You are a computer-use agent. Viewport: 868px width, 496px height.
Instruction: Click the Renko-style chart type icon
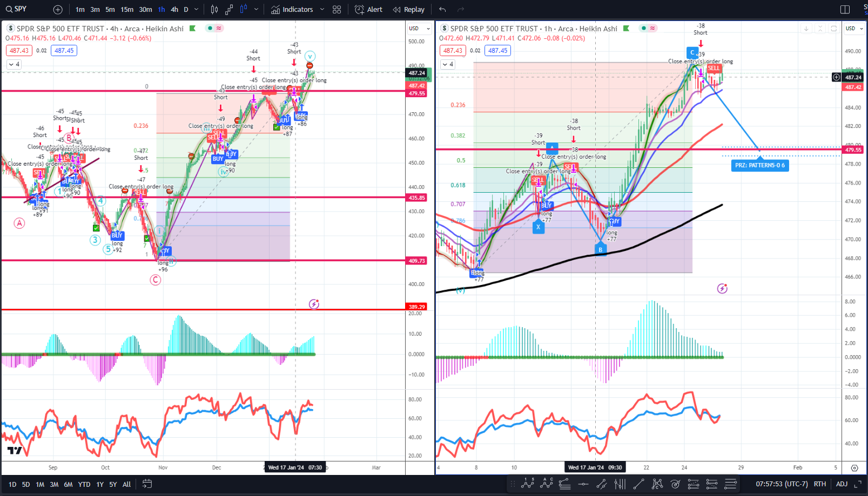click(229, 9)
